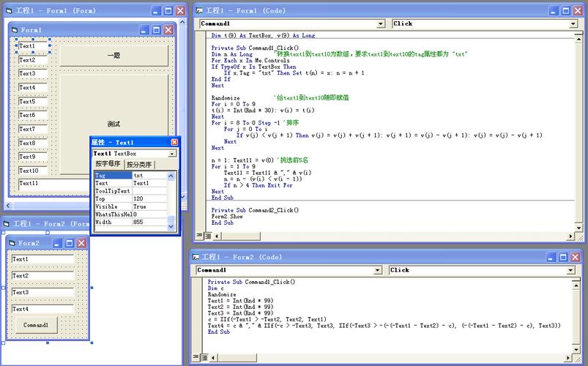
Task: Switch to the 按分类序 tab in Properties
Action: point(139,164)
